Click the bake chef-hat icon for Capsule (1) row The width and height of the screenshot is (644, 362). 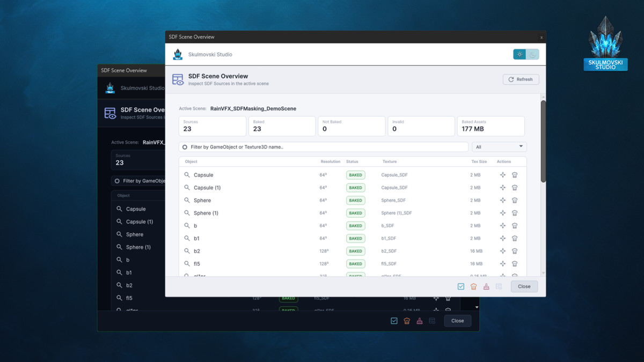[515, 188]
